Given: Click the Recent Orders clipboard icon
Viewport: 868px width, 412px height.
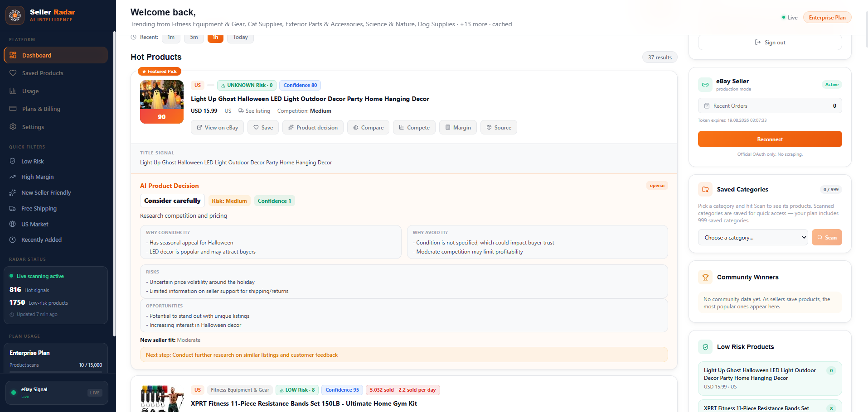Looking at the screenshot, I should pyautogui.click(x=707, y=106).
